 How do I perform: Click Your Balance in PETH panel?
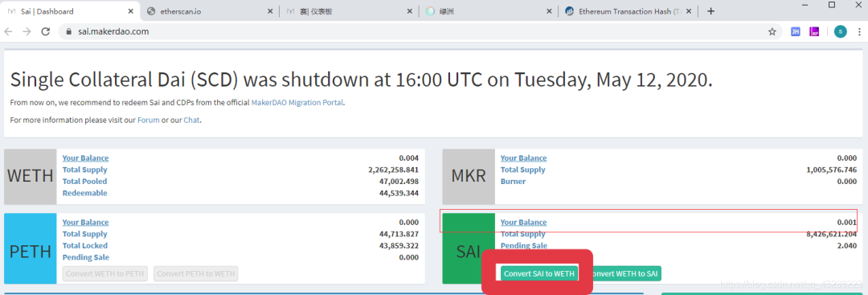[85, 222]
